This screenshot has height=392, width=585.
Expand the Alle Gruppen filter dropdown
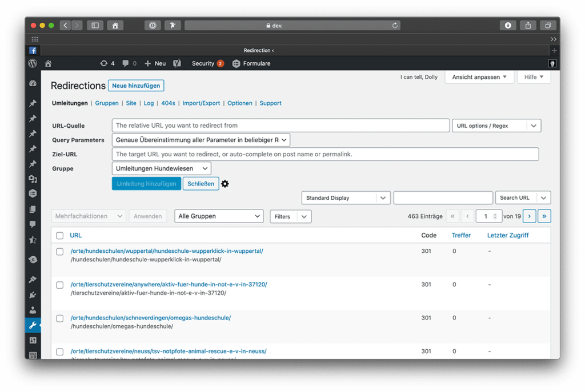tap(219, 216)
